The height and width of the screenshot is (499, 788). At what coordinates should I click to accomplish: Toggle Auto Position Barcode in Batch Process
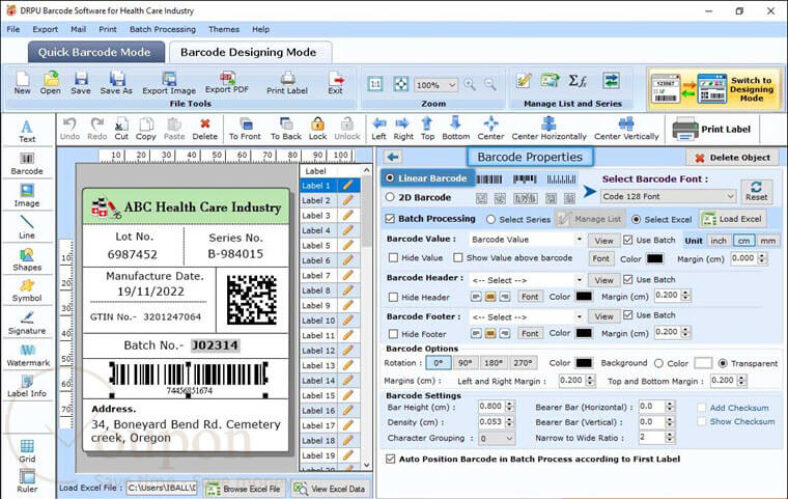coord(390,459)
